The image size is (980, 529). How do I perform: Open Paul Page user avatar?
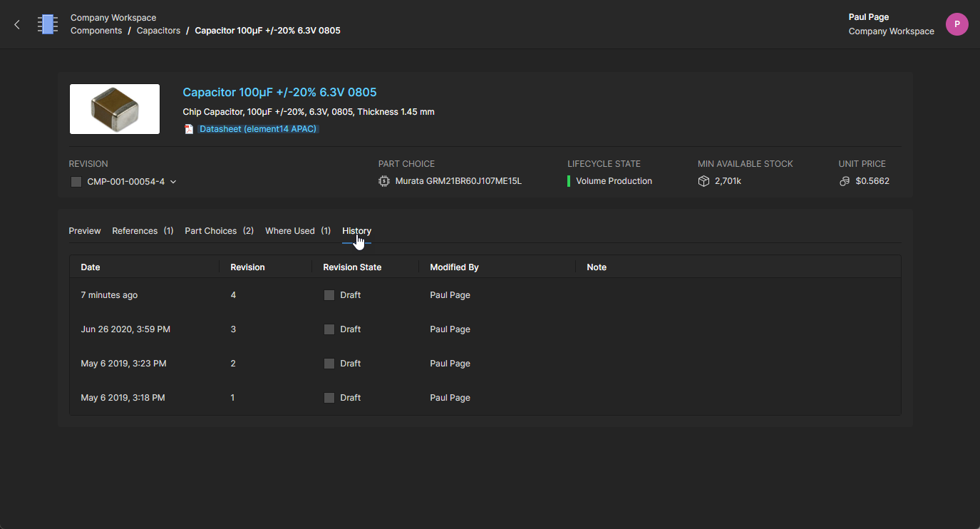(956, 24)
